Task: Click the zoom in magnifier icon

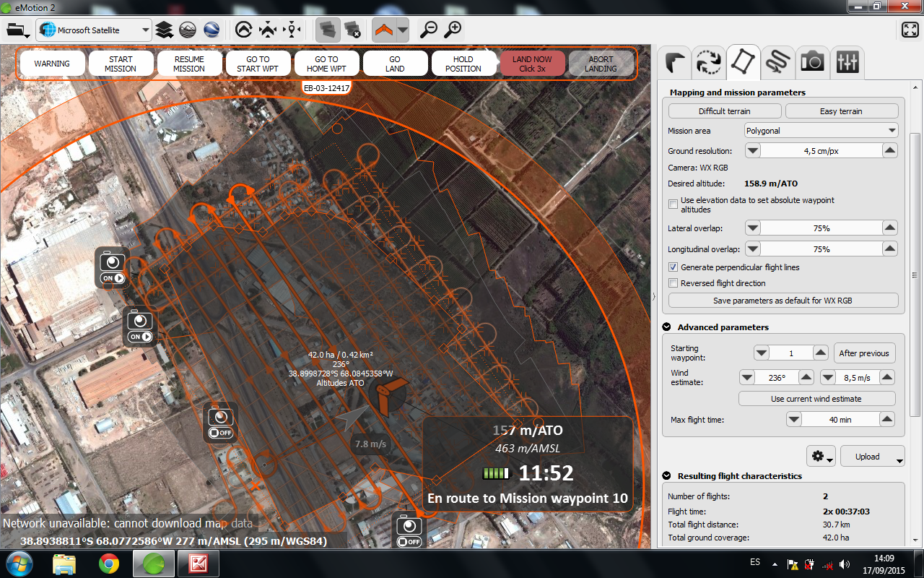Action: pos(453,30)
